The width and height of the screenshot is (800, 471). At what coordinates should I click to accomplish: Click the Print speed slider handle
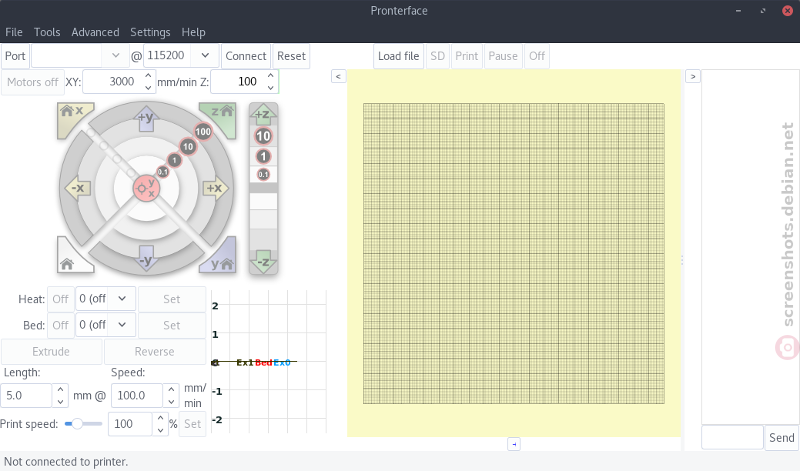77,424
